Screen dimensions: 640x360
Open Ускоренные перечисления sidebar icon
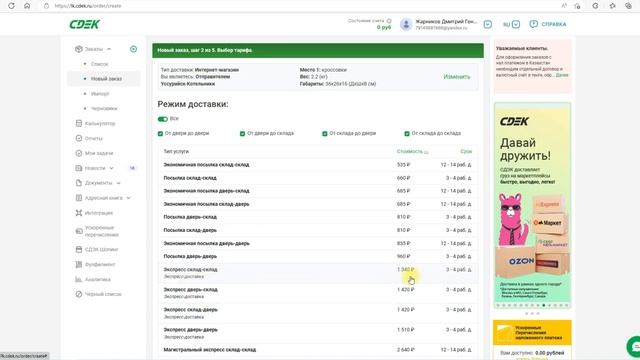(x=79, y=231)
